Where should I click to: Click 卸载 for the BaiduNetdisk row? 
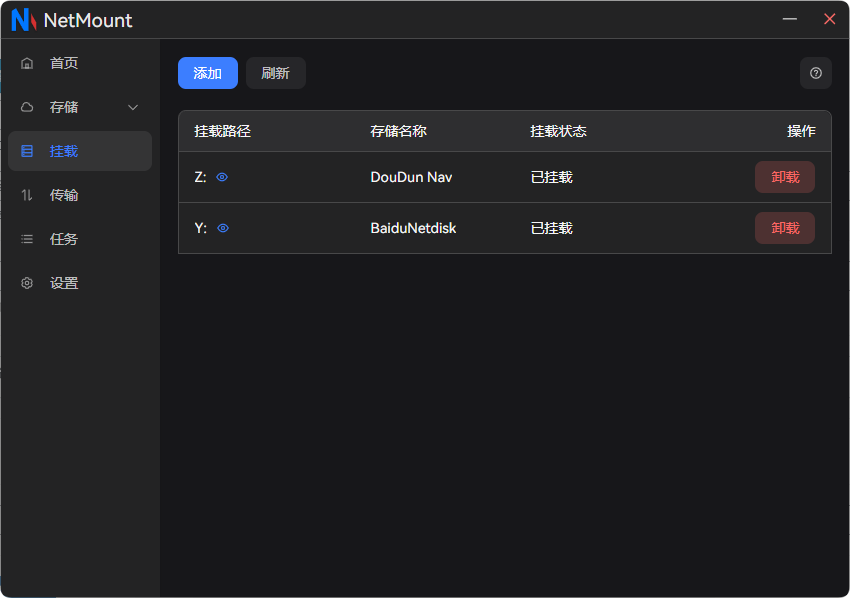pos(784,228)
